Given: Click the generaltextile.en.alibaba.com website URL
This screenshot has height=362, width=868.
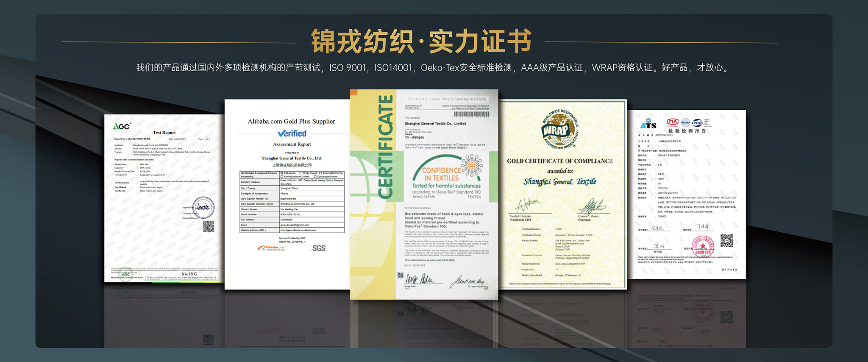Looking at the screenshot, I should pos(298,230).
